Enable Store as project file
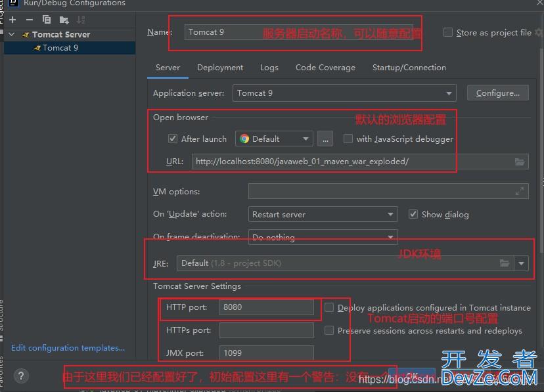The image size is (544, 392). [x=448, y=33]
